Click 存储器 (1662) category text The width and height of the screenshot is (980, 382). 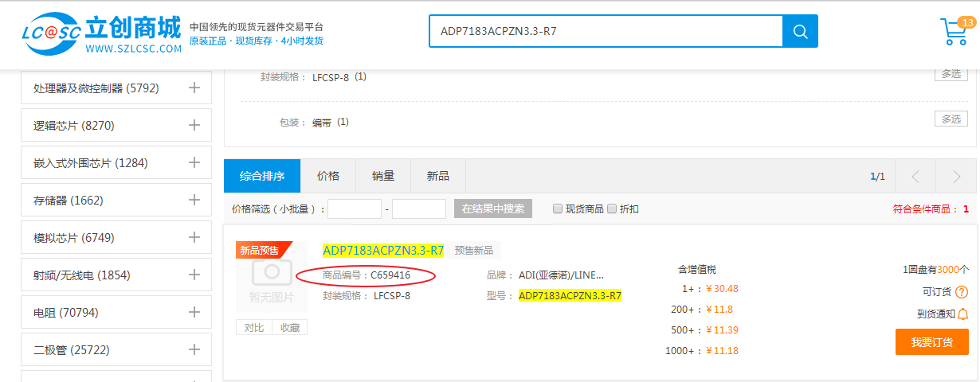tap(68, 201)
